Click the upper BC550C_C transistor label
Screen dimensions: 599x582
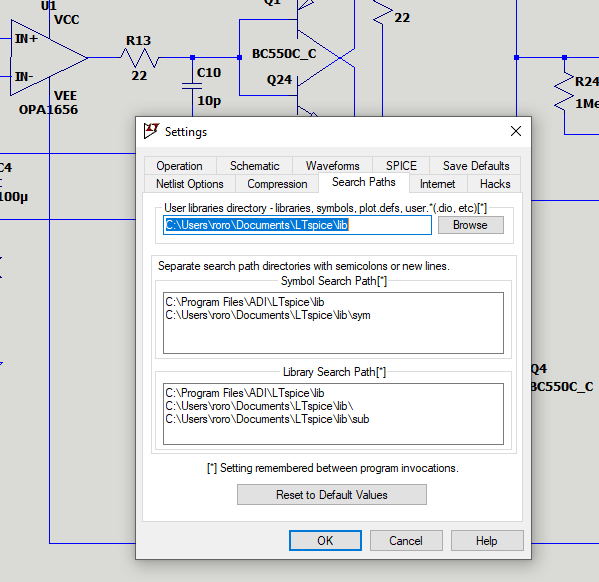tap(284, 54)
